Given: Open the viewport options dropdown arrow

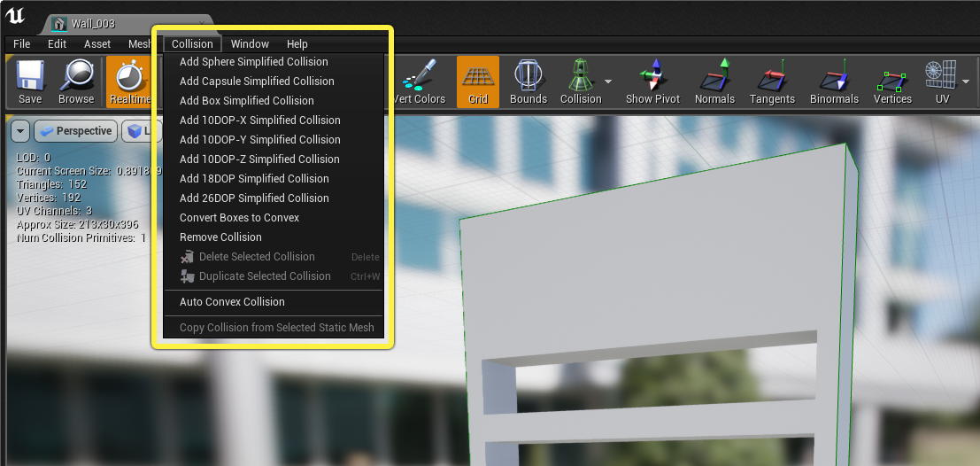Looking at the screenshot, I should point(20,131).
